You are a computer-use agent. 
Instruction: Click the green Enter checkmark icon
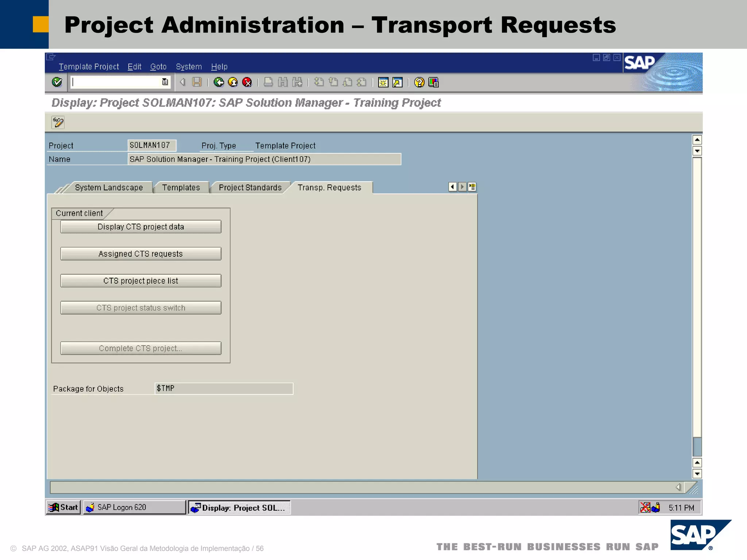pyautogui.click(x=57, y=82)
